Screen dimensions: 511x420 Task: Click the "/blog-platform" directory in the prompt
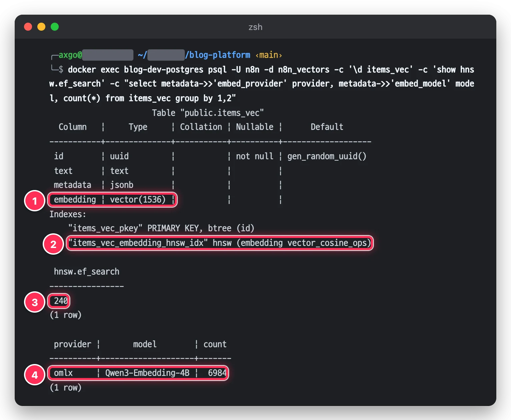point(218,55)
